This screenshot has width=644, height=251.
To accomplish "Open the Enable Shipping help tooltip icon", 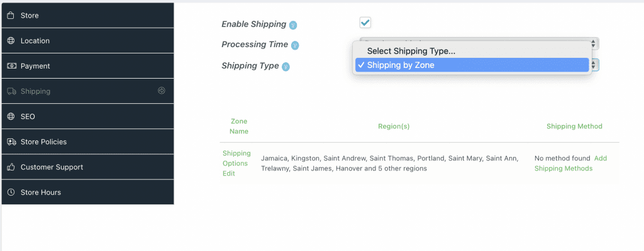I will coord(293,25).
